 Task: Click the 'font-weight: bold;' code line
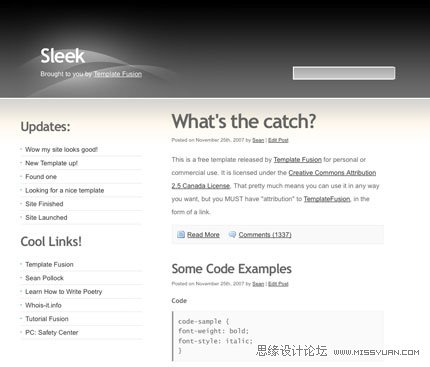tap(214, 331)
